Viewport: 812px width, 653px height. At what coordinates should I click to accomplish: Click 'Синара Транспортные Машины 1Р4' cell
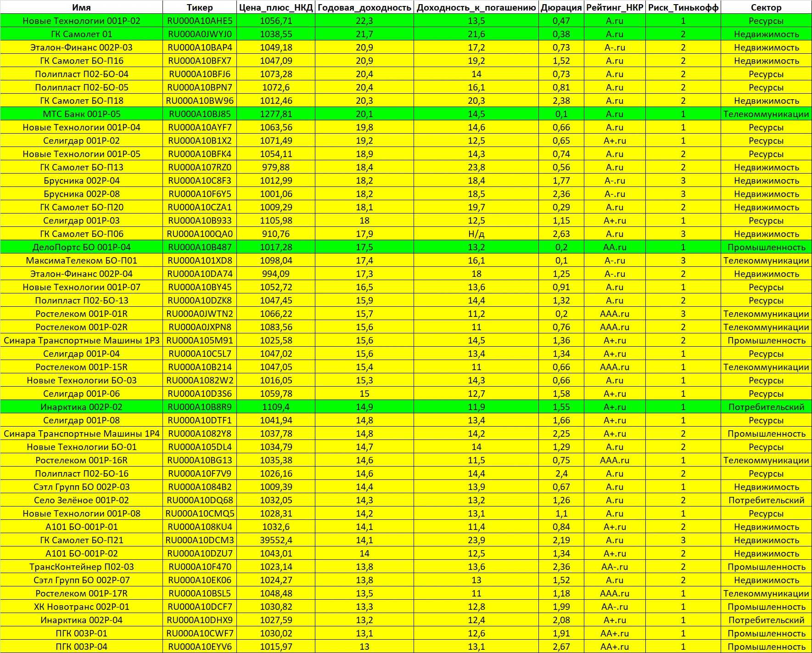click(82, 433)
